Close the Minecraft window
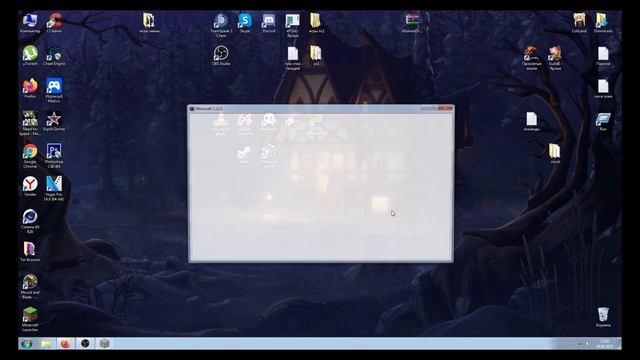 click(x=445, y=108)
